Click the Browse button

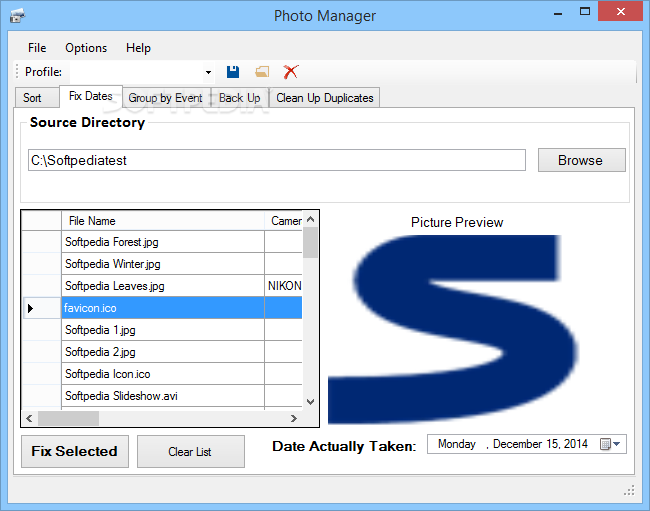point(582,160)
